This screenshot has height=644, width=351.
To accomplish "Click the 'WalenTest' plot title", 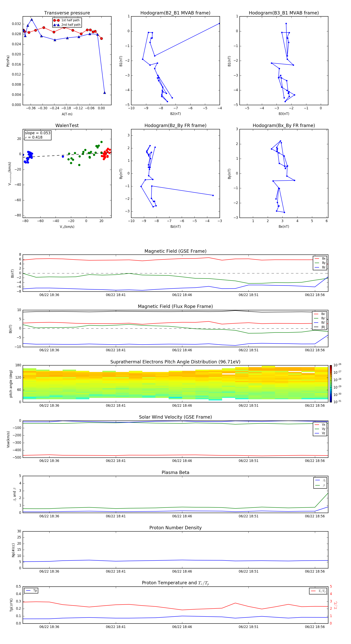I will click(67, 125).
